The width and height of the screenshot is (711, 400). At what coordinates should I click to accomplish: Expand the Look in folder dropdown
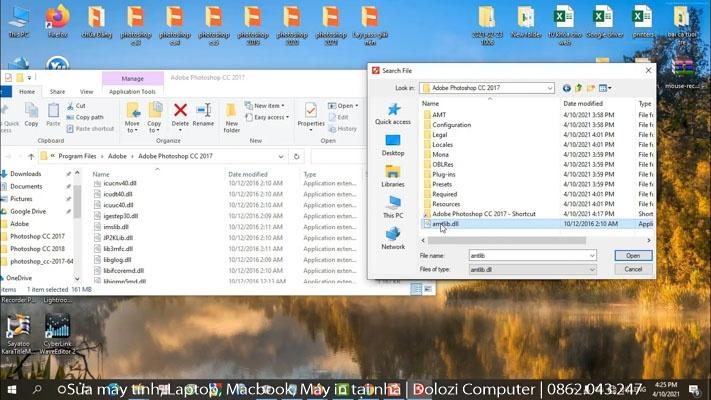click(x=549, y=88)
